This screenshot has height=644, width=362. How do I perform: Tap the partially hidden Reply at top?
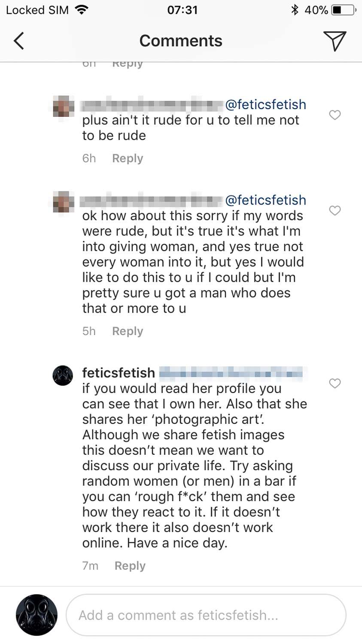(x=128, y=64)
